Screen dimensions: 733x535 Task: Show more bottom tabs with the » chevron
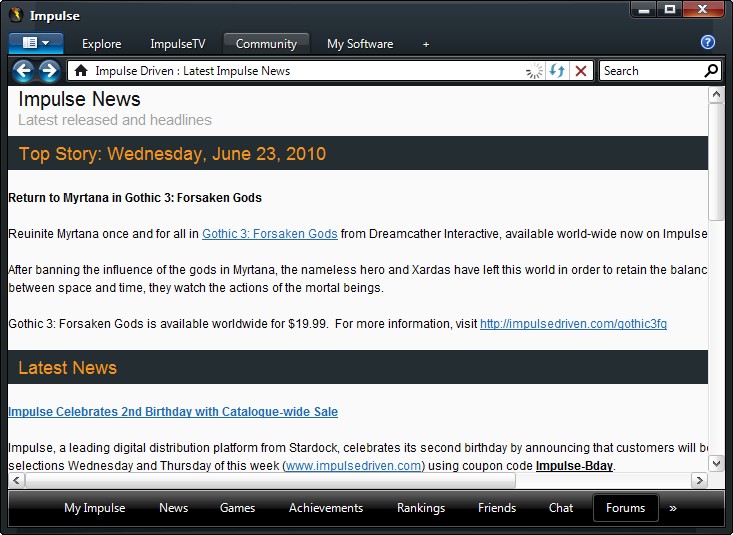pos(673,508)
